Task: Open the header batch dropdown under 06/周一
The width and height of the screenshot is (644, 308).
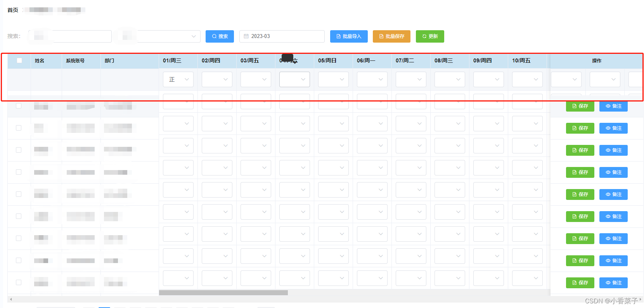Action: pos(372,79)
